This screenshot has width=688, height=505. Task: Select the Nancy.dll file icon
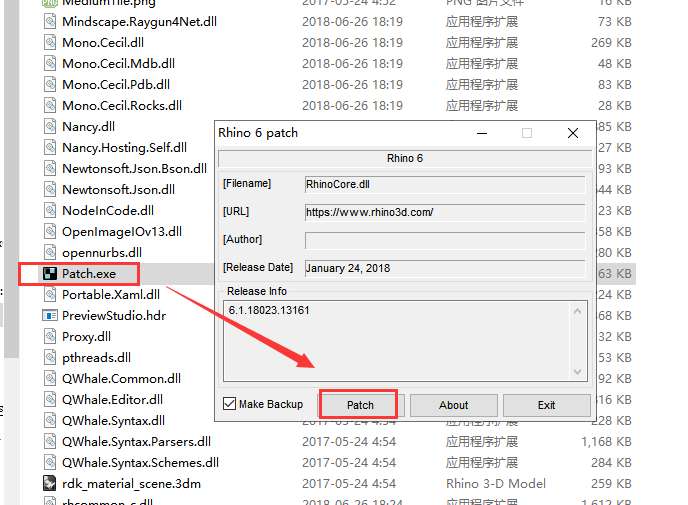49,126
